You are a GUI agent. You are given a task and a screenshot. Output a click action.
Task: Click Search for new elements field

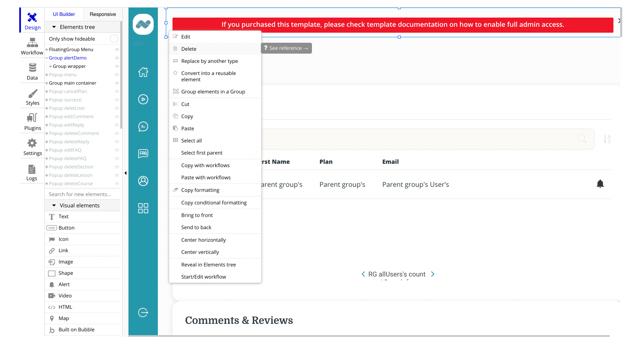click(82, 194)
